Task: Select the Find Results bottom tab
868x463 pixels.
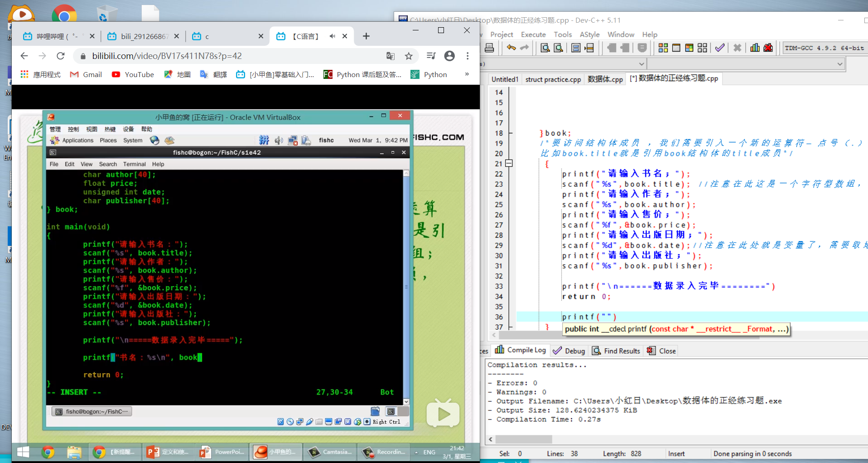Action: tap(616, 351)
